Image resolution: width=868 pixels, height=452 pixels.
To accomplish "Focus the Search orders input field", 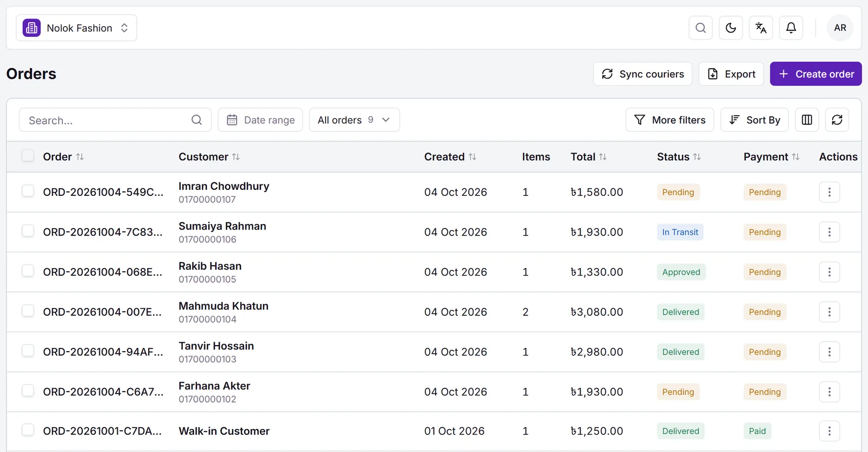I will tap(115, 120).
